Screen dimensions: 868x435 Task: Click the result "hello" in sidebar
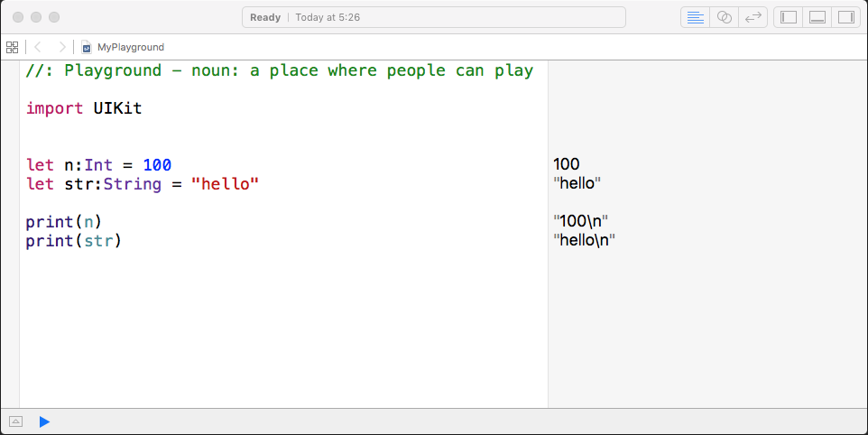(x=577, y=183)
